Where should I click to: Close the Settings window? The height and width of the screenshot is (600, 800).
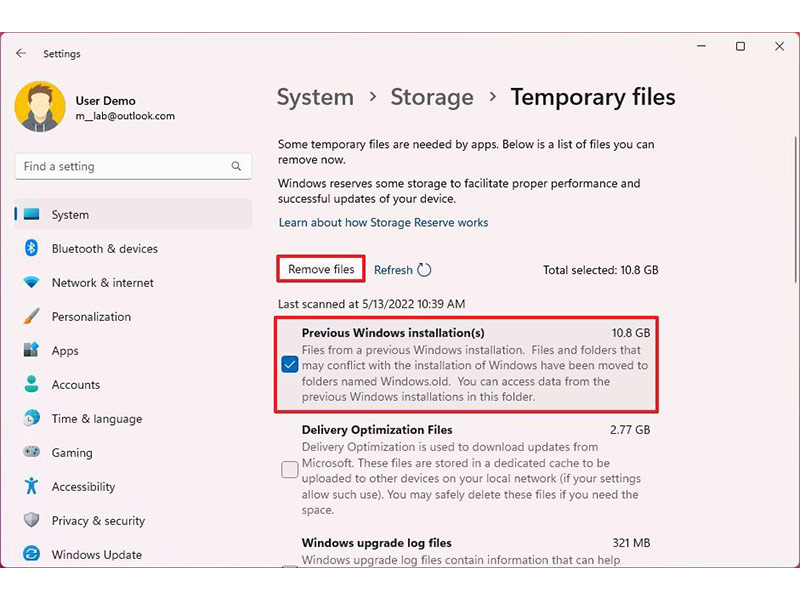click(779, 46)
